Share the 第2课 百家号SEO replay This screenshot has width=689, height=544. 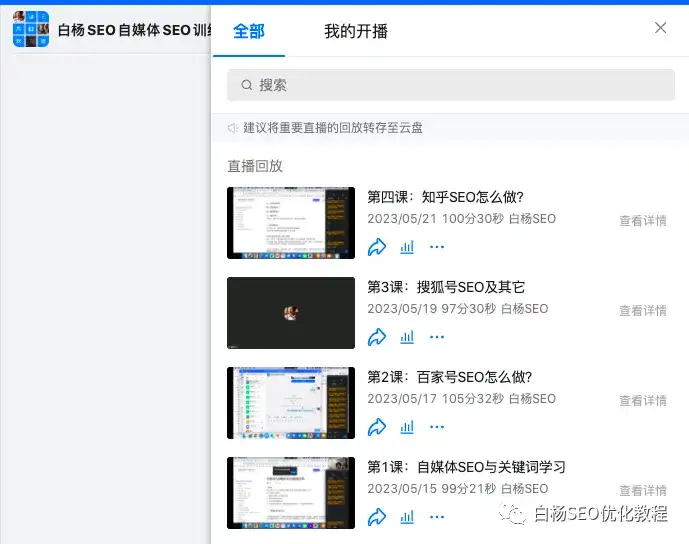point(377,427)
